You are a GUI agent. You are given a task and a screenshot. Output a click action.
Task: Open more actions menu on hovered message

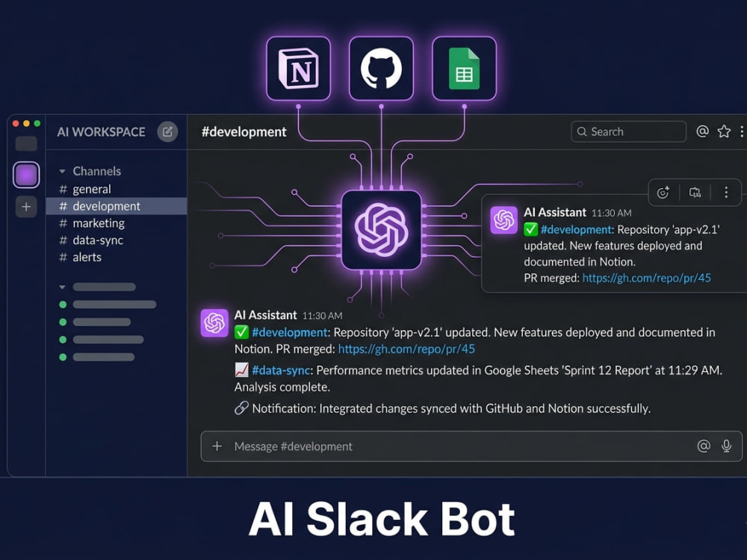726,193
